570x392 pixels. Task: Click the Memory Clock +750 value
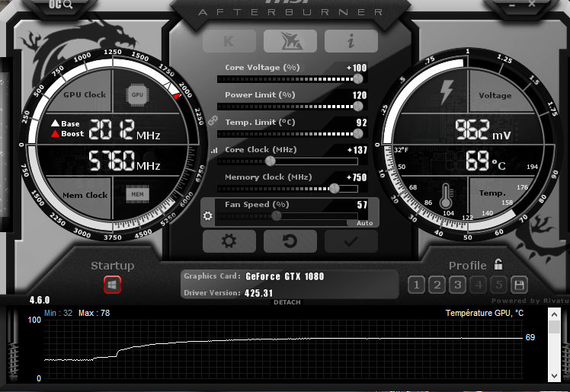357,177
